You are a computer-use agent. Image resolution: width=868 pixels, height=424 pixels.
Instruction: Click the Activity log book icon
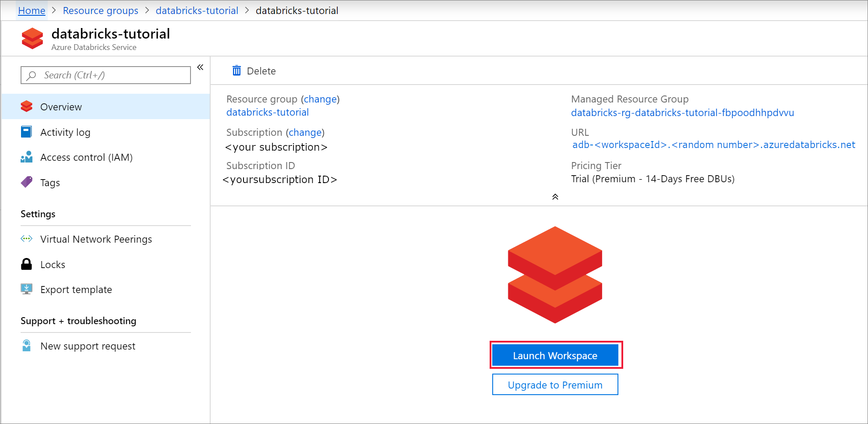pyautogui.click(x=26, y=132)
